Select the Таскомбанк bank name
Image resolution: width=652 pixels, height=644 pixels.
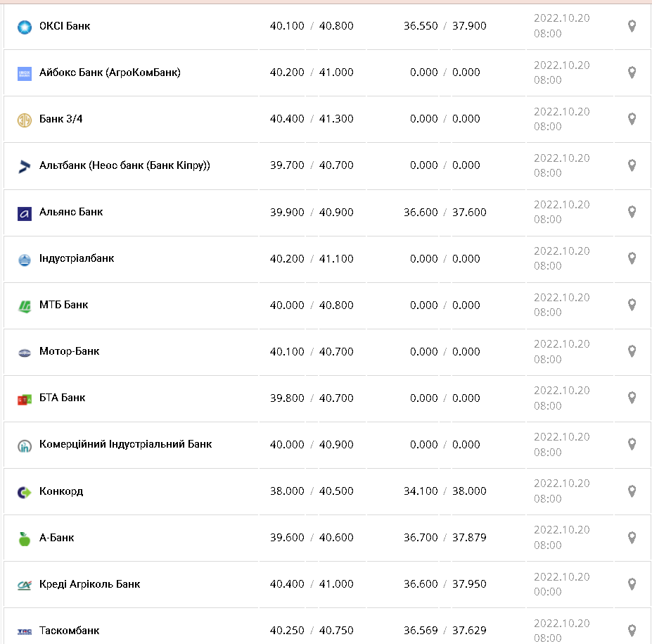coord(69,630)
